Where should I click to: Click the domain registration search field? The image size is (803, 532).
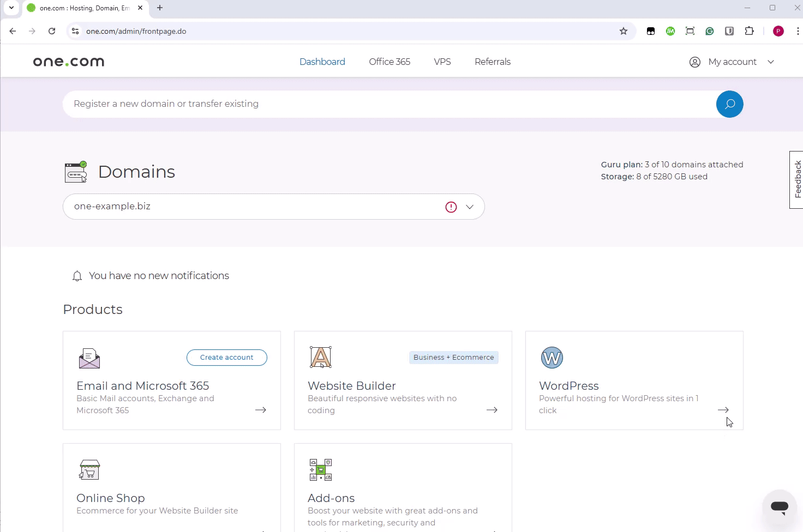click(x=382, y=104)
